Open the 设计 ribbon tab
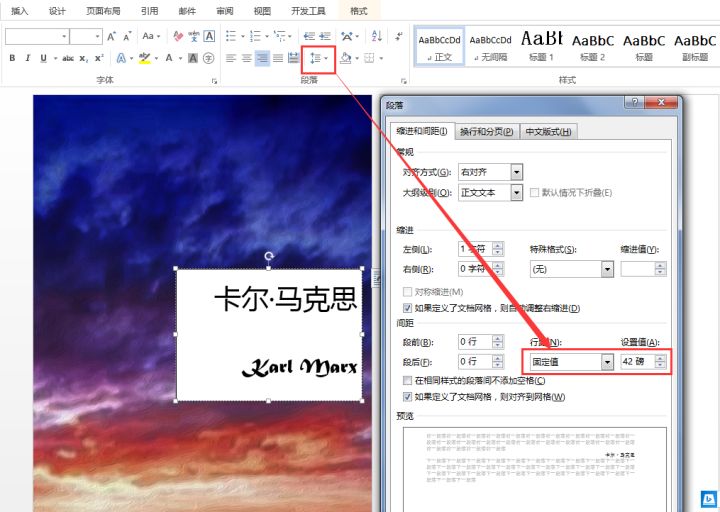This screenshot has width=720, height=512. tap(57, 11)
